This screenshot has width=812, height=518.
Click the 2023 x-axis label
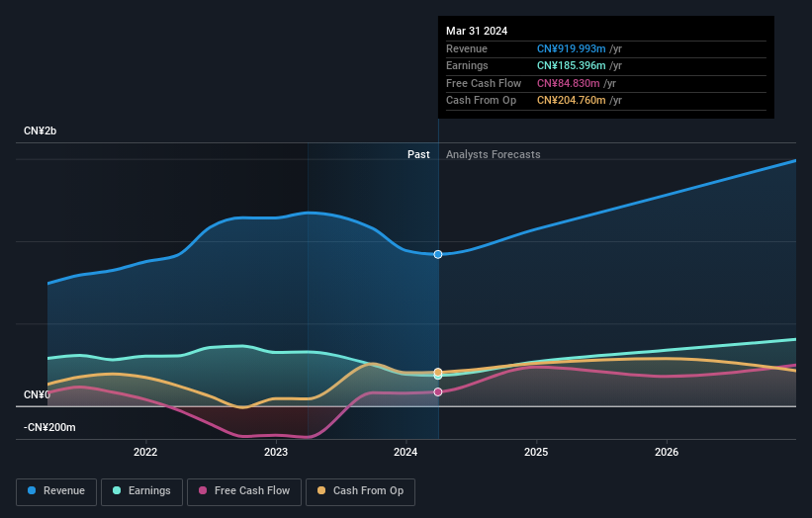coord(276,452)
